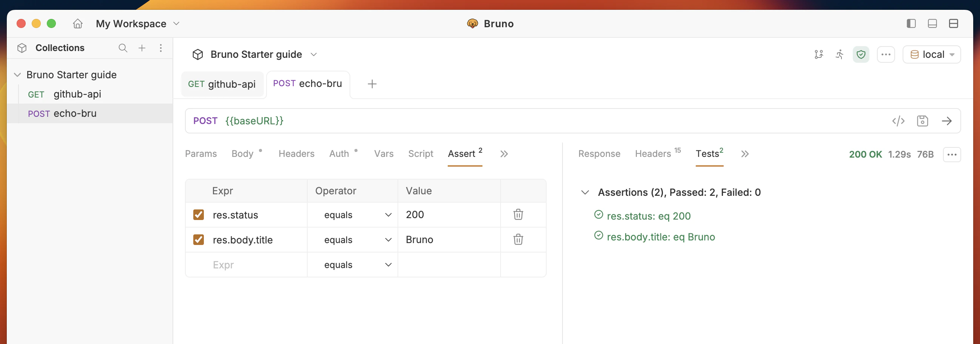Click the home icon
This screenshot has height=344, width=980.
coord(78,23)
